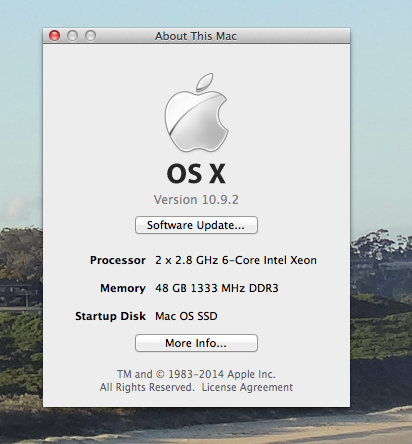Viewport: 412px width, 444px height.
Task: Click the window's disabled minimize button
Action: pyautogui.click(x=72, y=35)
